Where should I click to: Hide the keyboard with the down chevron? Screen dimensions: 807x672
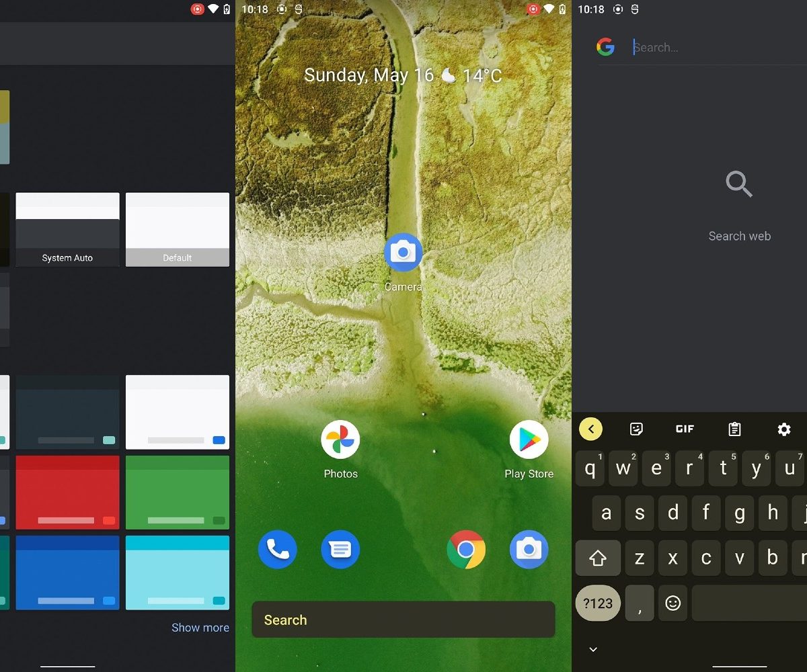(x=593, y=649)
